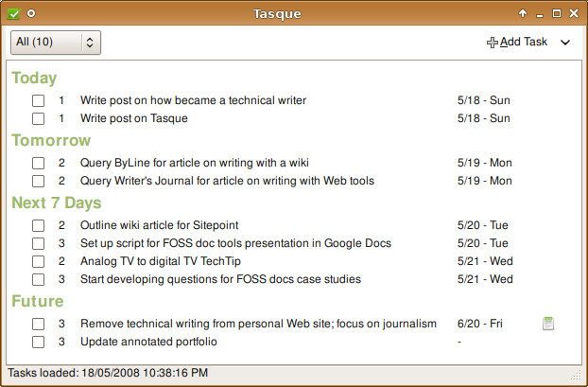This screenshot has width=588, height=387.
Task: Click the up-arrow shade icon in title bar
Action: 523,13
